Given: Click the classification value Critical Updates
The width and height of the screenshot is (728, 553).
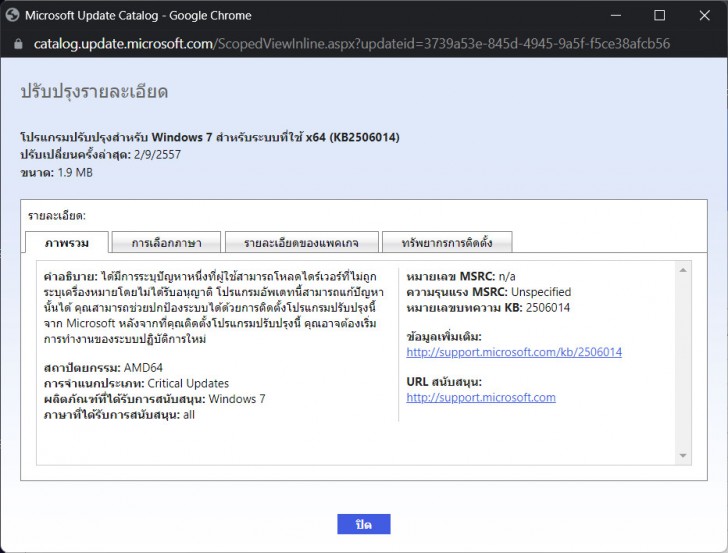Looking at the screenshot, I should coord(188,384).
